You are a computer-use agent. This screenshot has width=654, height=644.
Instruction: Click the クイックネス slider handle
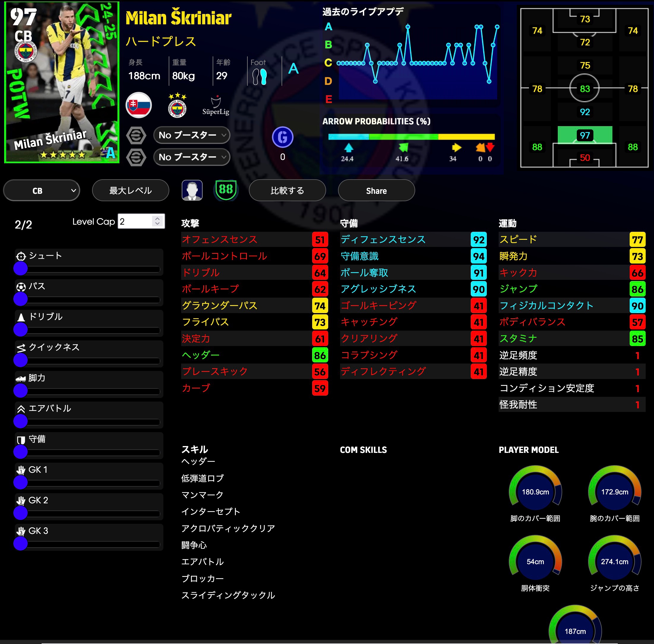[x=20, y=360]
